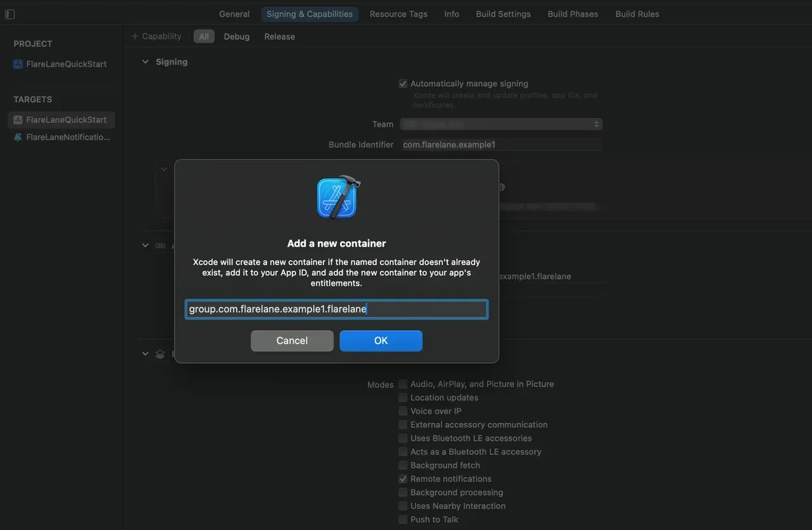Image resolution: width=812 pixels, height=530 pixels.
Task: Enable Background processing checkbox
Action: coord(403,493)
